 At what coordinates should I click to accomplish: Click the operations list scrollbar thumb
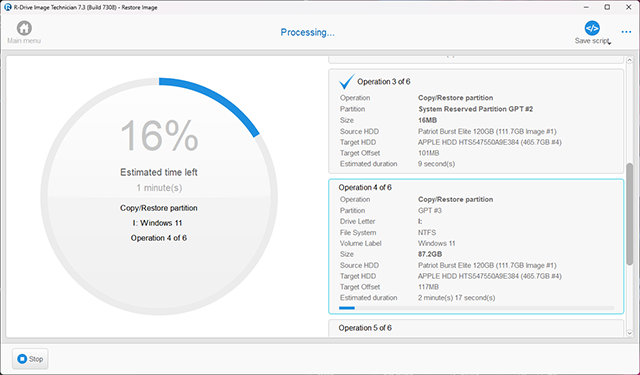point(629,214)
